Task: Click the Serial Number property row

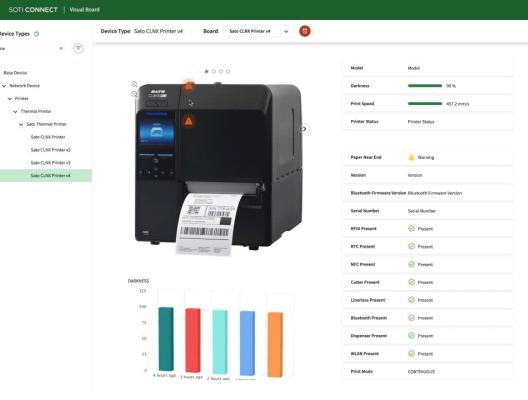Action: 428,211
